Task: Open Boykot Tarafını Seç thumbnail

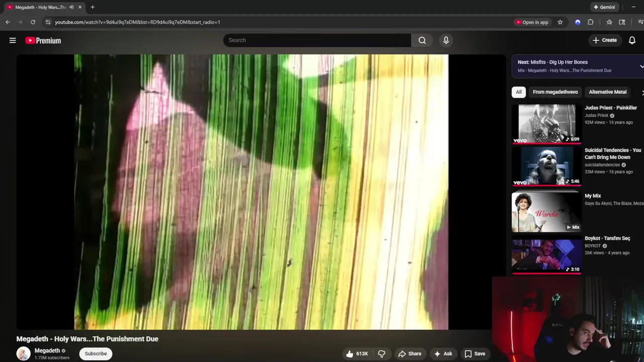Action: pos(546,254)
